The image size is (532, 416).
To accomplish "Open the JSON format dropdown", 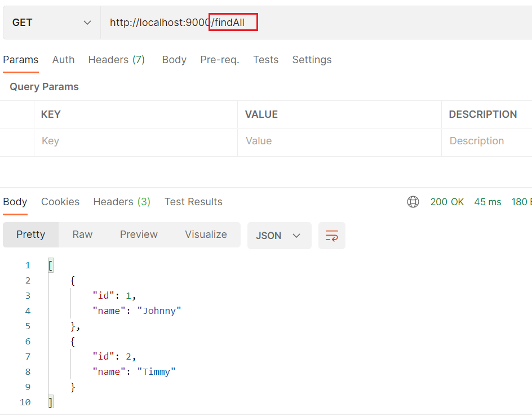I will click(279, 236).
